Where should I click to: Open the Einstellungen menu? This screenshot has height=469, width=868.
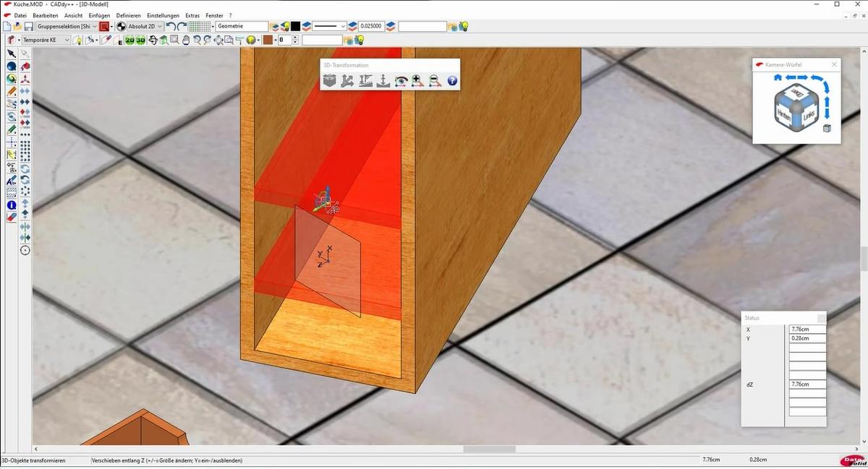[x=163, y=15]
